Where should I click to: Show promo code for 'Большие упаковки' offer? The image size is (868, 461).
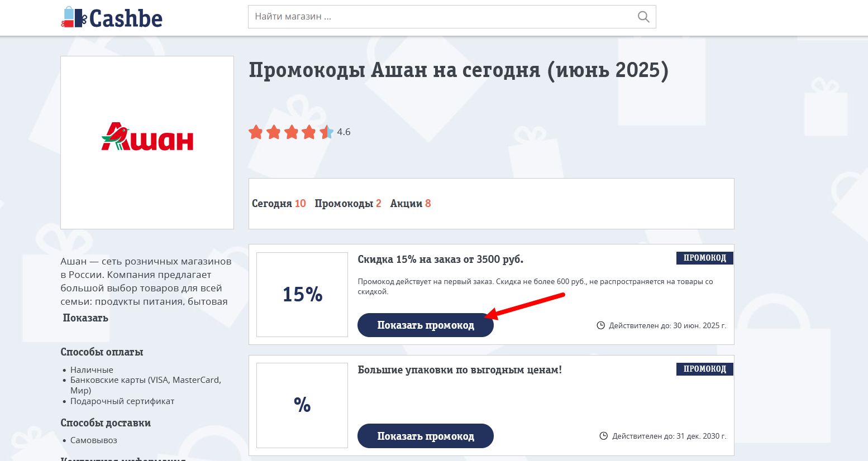tap(426, 436)
